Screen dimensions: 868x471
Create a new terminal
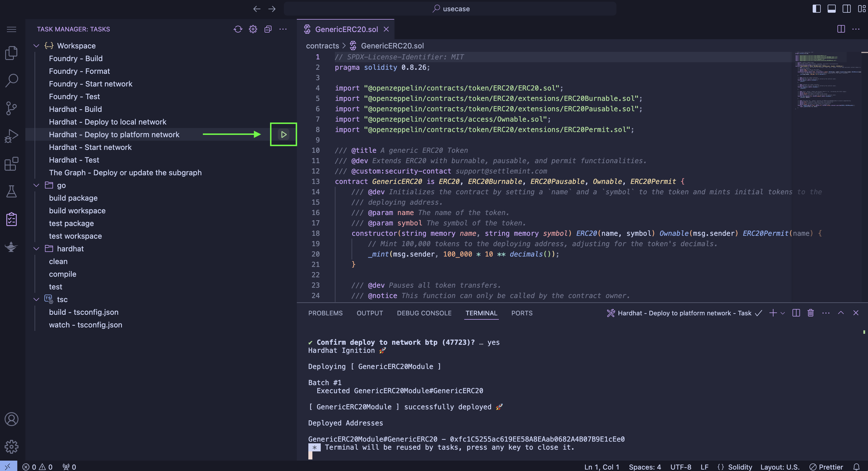click(773, 313)
